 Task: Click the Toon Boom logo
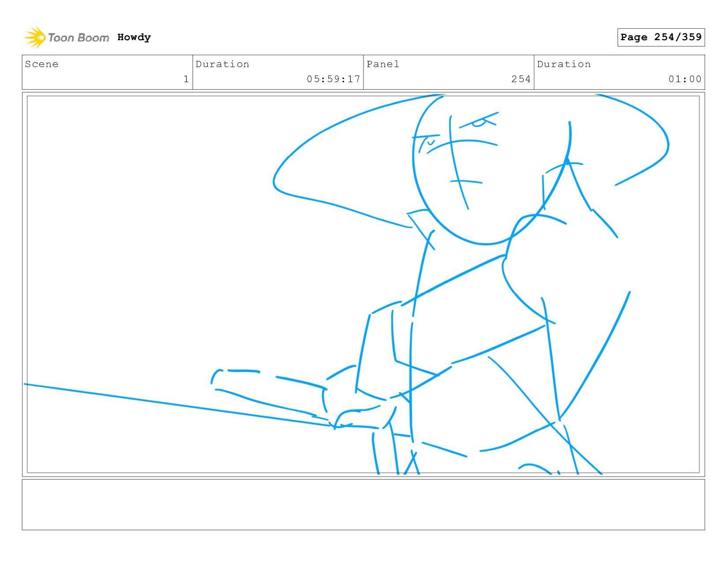tap(66, 38)
